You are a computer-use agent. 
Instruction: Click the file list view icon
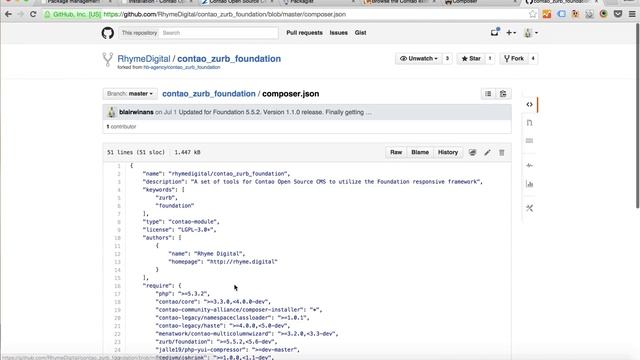coord(488,94)
